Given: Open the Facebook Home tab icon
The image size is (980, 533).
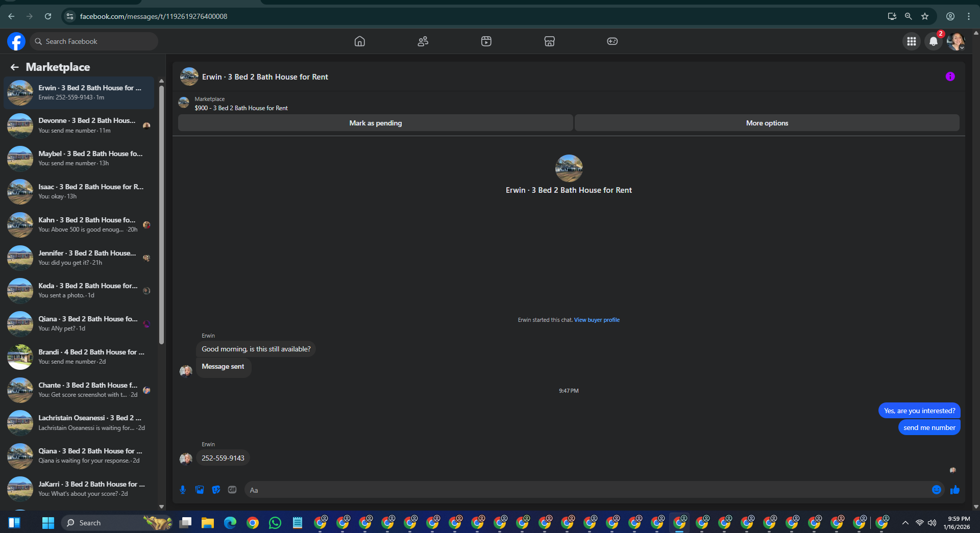Looking at the screenshot, I should (360, 41).
